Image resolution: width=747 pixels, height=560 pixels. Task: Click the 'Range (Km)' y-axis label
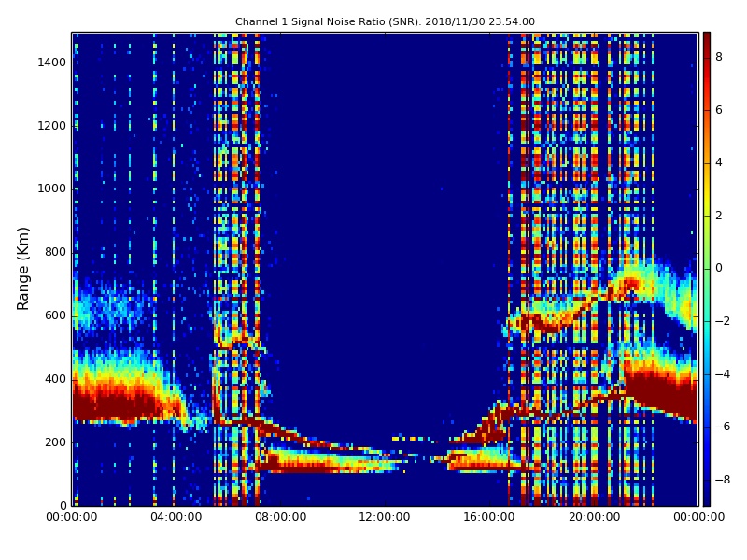click(22, 269)
